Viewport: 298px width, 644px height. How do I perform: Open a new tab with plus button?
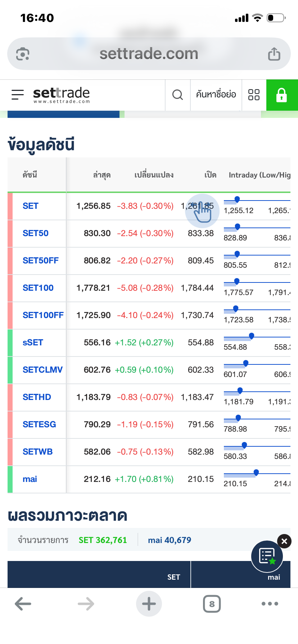(x=149, y=604)
